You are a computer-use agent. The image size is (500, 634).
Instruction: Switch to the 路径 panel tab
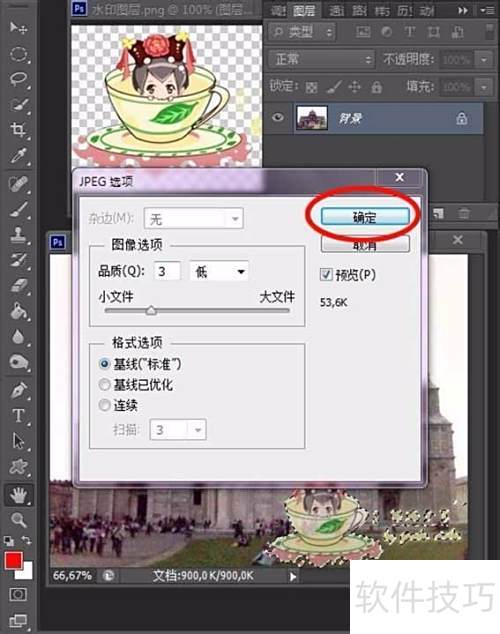pos(359,11)
